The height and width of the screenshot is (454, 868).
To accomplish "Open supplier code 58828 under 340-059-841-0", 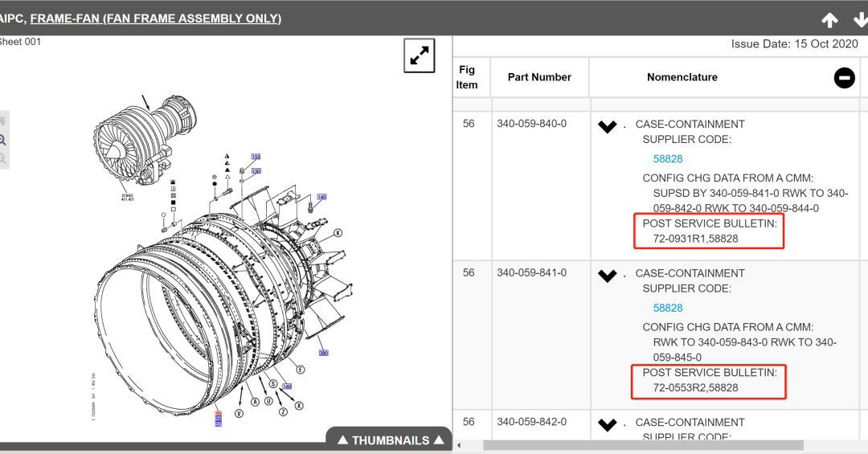I will 668,308.
